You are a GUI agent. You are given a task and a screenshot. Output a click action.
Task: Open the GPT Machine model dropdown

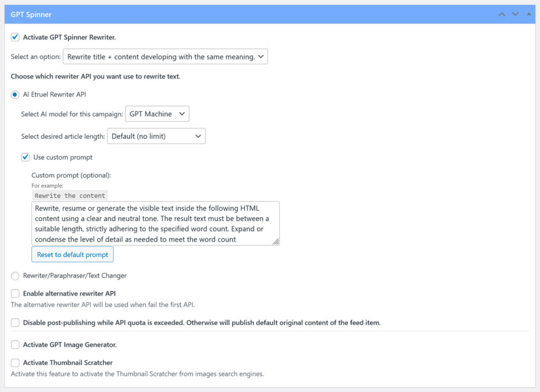[x=157, y=114]
